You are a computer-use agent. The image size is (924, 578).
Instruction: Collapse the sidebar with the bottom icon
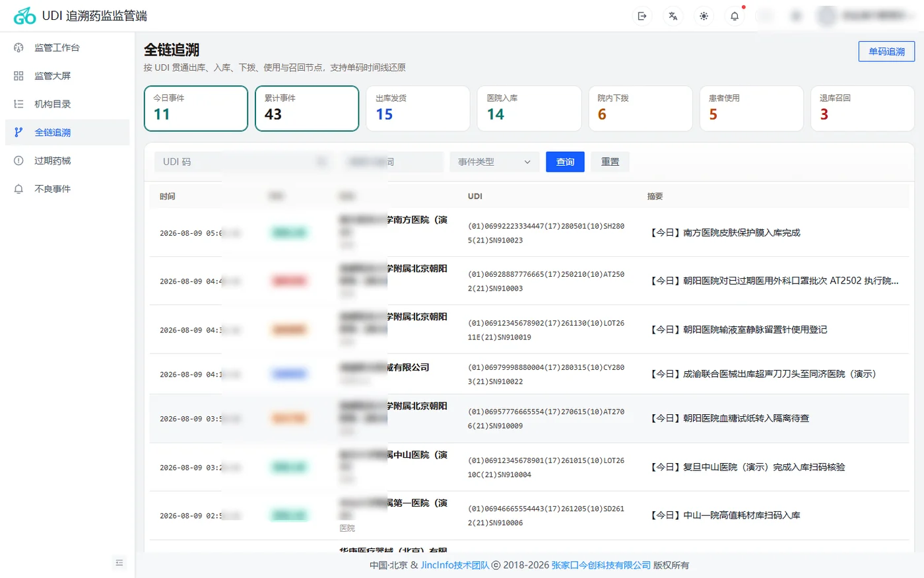(x=119, y=563)
